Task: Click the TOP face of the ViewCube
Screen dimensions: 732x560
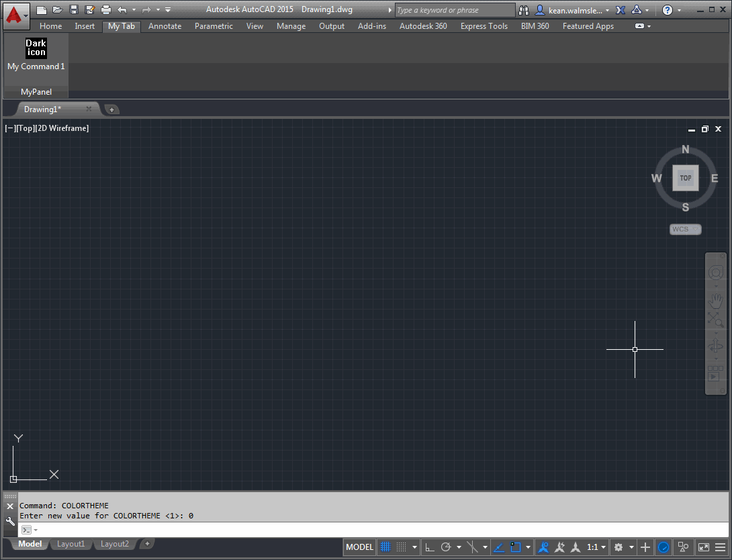Action: (685, 178)
